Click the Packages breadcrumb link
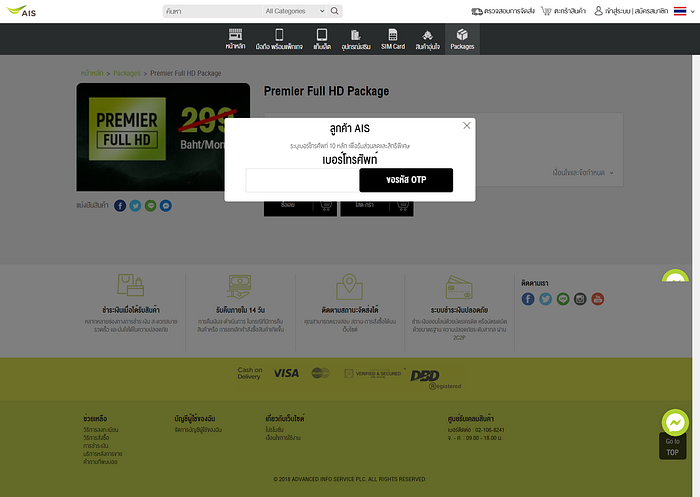Screen dimensions: 700x497 click(x=126, y=73)
